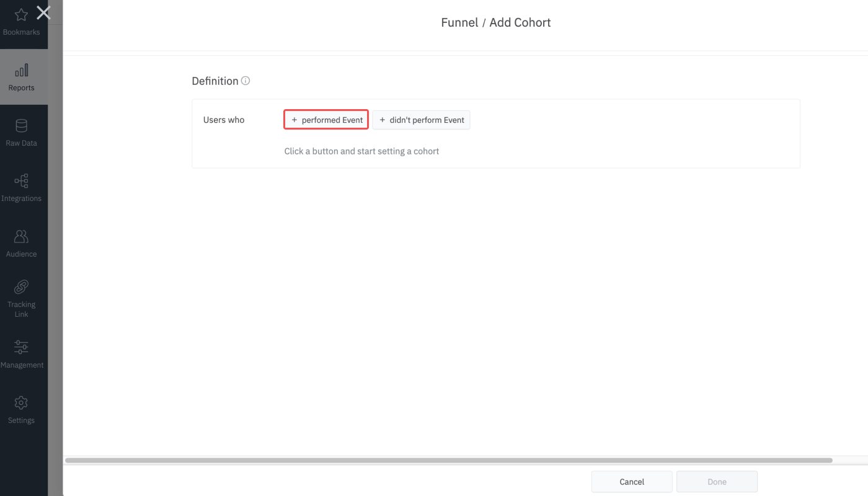This screenshot has height=496, width=868.
Task: Open the Reports bar chart icon
Action: coord(21,70)
